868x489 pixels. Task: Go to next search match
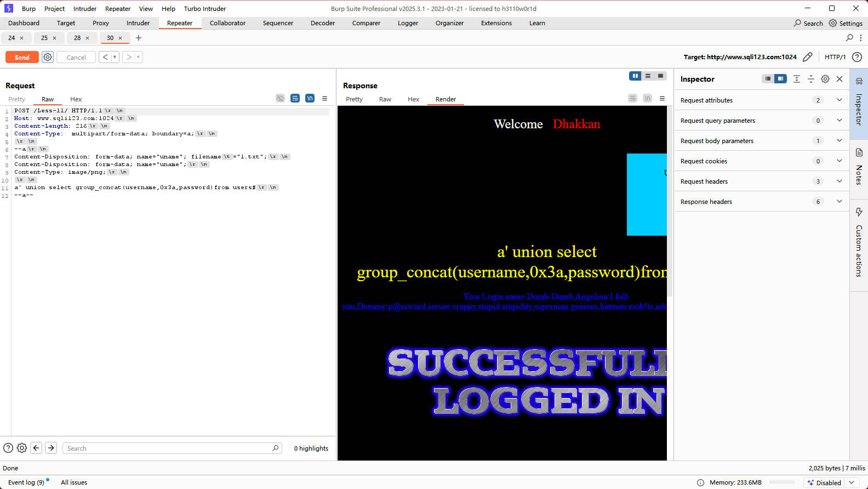point(51,448)
